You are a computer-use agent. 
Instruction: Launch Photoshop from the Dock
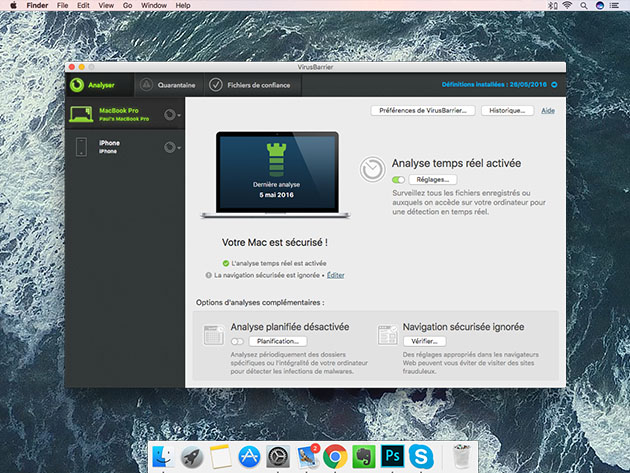pyautogui.click(x=393, y=456)
